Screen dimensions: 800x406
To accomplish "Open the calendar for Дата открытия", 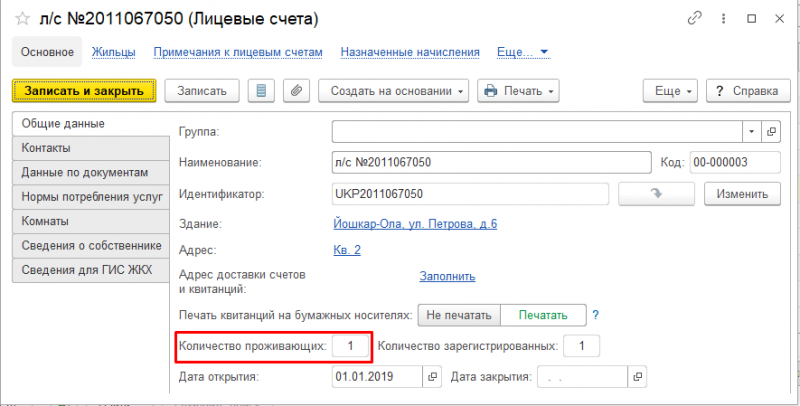I will [x=432, y=377].
